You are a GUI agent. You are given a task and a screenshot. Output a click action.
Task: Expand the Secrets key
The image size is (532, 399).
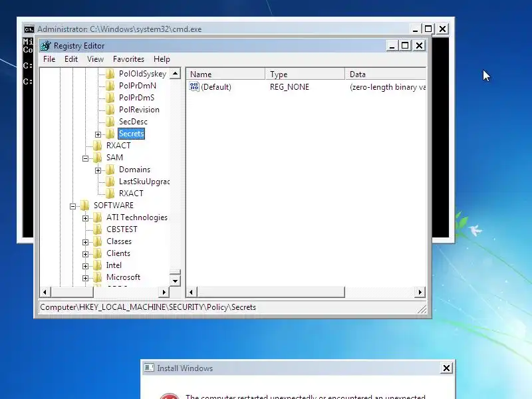98,134
